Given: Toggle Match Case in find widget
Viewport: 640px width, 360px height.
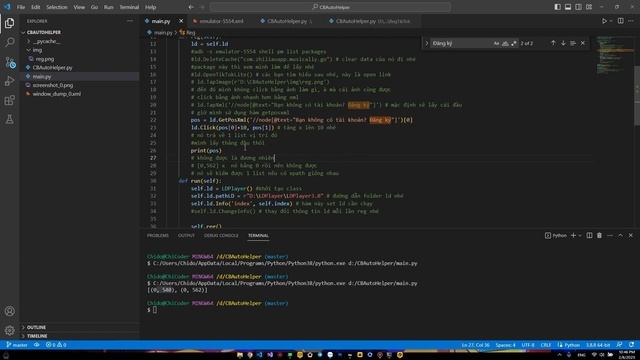Looking at the screenshot, I should click(496, 43).
